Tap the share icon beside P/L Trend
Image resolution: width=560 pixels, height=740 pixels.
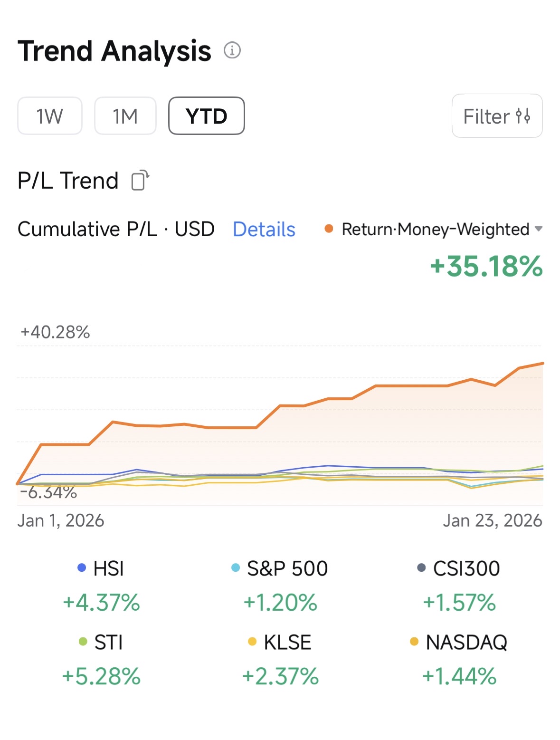point(140,181)
